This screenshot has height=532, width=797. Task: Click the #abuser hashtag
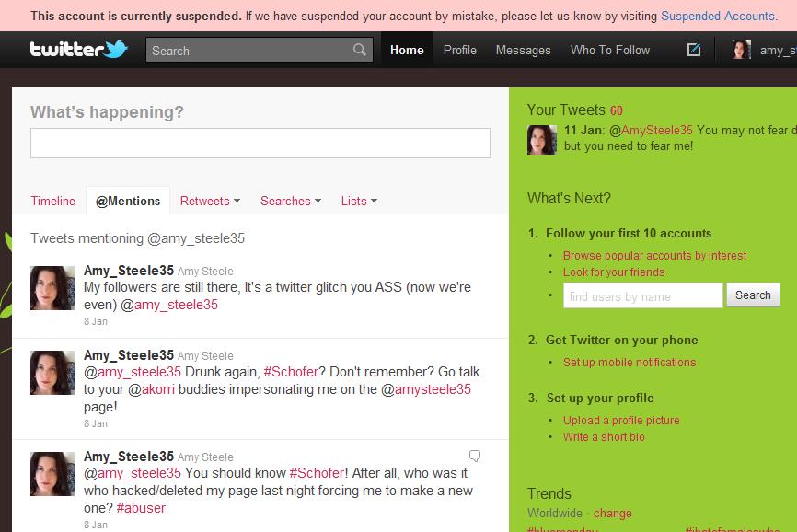pos(141,508)
